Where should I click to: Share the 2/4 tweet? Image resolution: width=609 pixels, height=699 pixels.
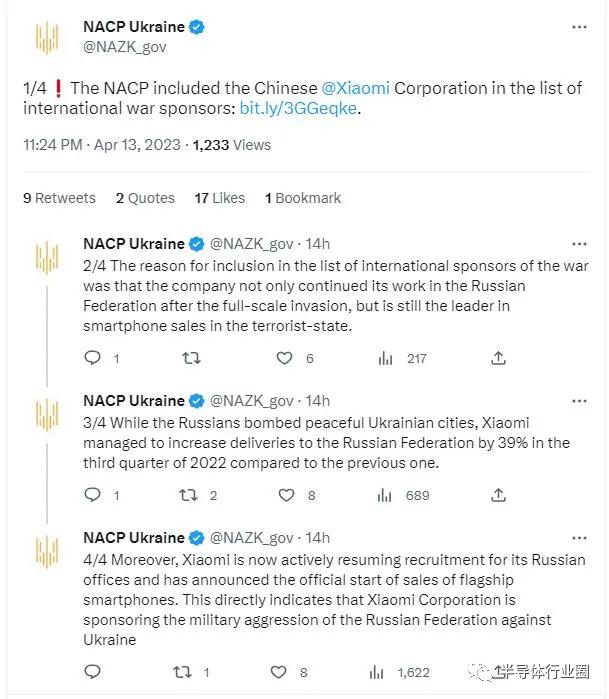coord(498,358)
